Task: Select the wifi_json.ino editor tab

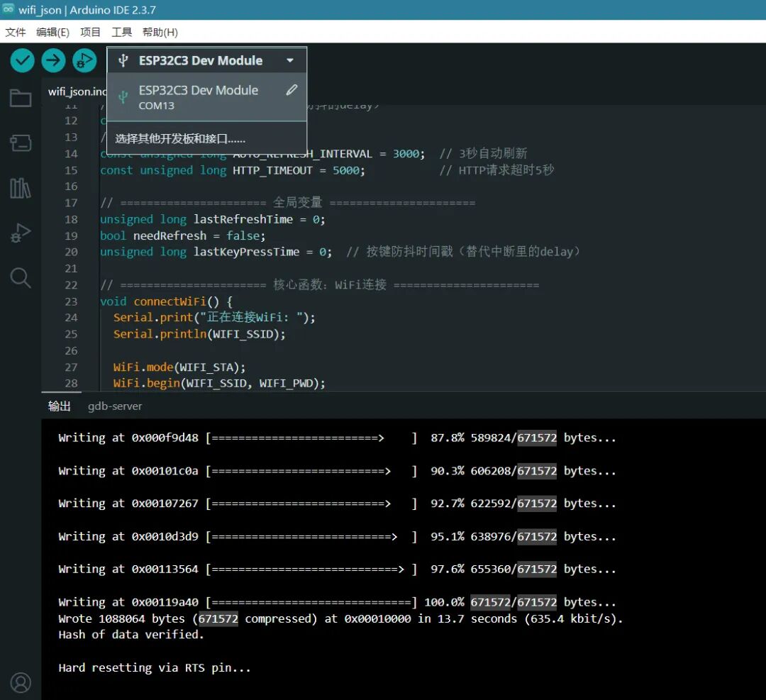Action: (77, 91)
